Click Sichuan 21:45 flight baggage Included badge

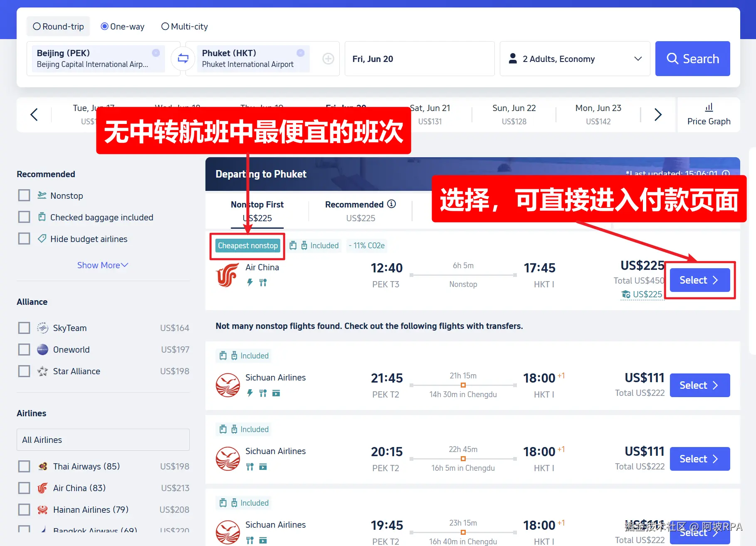coord(244,356)
